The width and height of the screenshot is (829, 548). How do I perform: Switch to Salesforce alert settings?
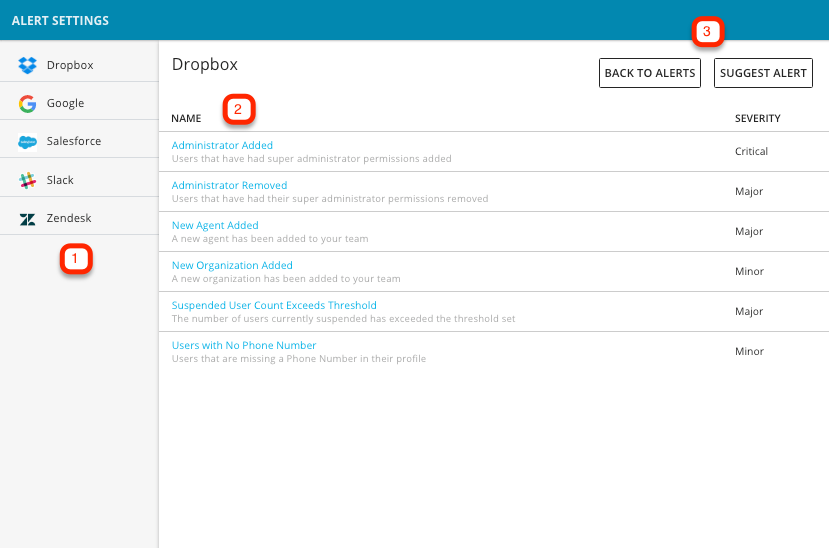click(79, 141)
